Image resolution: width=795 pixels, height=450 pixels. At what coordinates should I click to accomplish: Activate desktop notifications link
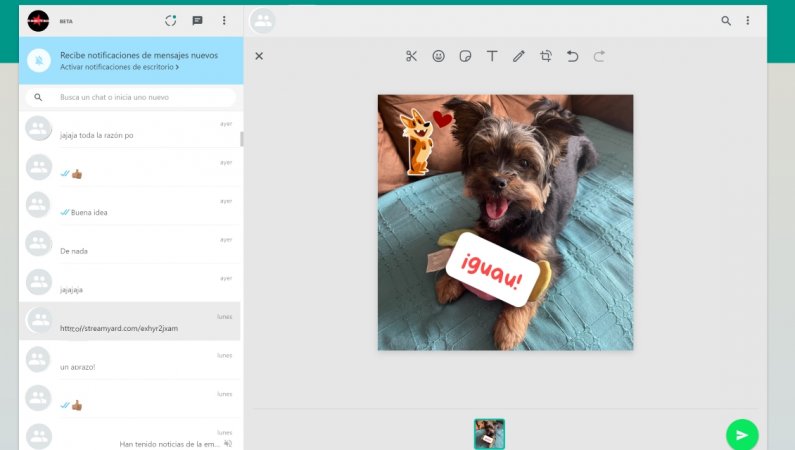(119, 67)
